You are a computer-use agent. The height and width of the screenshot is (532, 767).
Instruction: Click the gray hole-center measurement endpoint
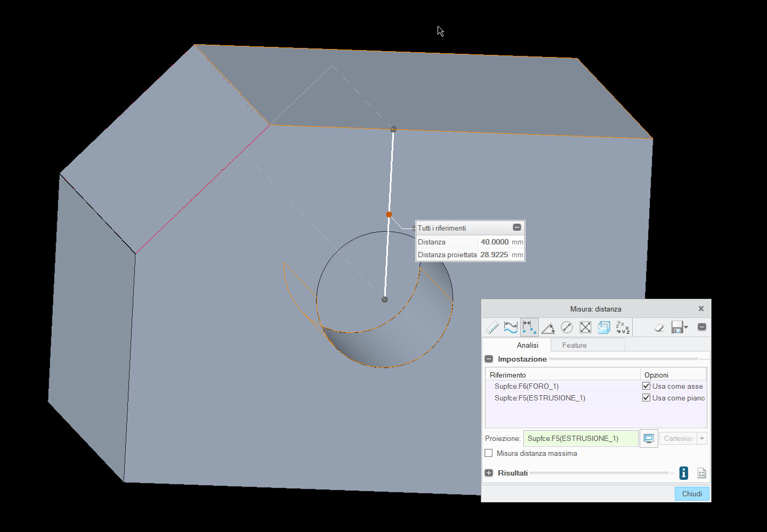[385, 300]
